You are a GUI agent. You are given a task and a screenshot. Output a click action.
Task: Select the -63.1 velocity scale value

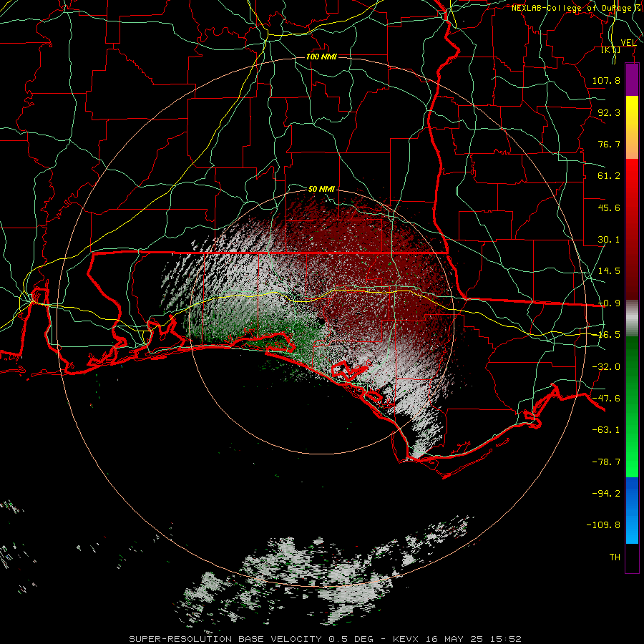(606, 430)
